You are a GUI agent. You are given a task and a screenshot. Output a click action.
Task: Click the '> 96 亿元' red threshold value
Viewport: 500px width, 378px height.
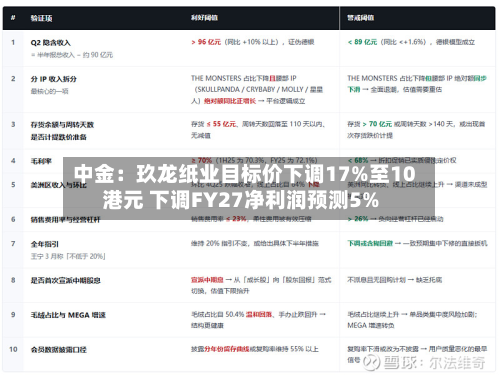206,42
